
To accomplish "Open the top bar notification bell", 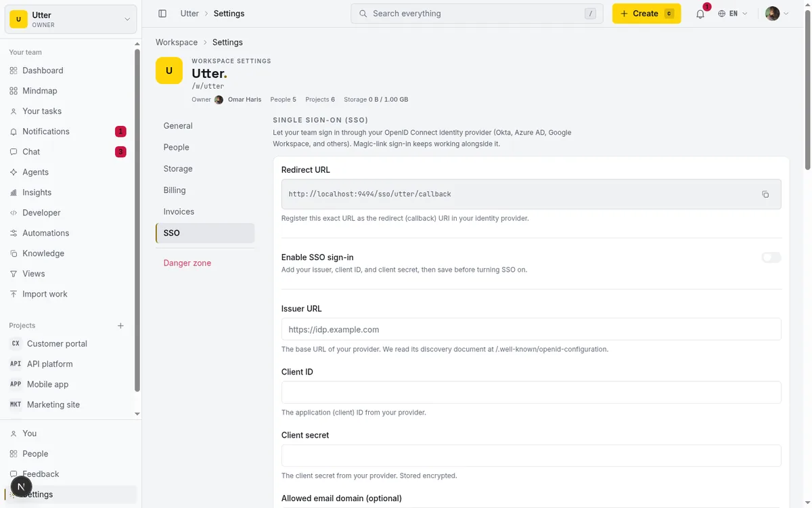I will pyautogui.click(x=700, y=14).
